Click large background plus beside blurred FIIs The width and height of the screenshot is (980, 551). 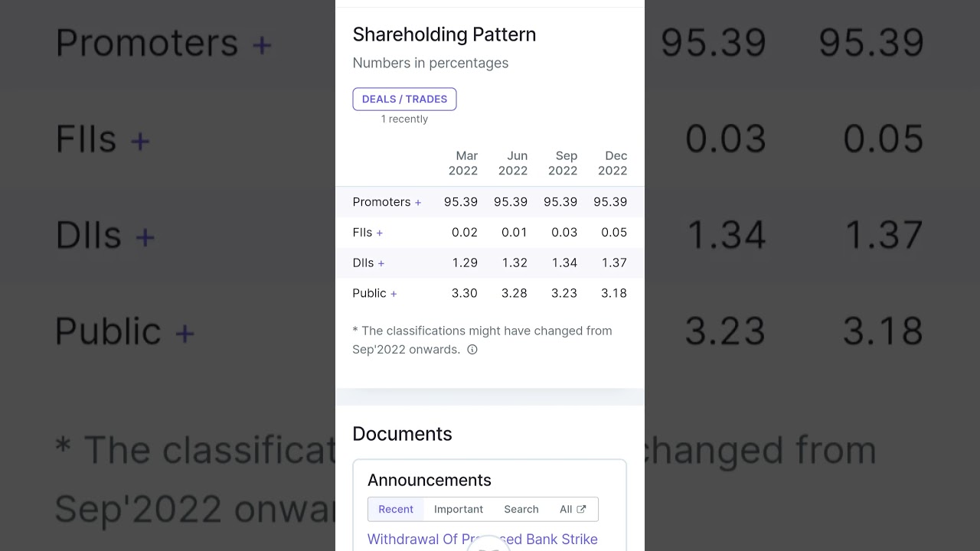(x=140, y=141)
